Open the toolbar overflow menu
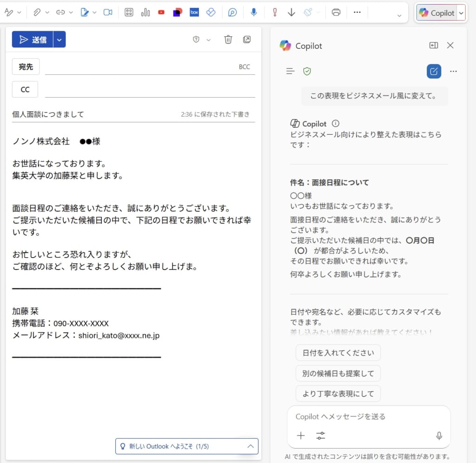The image size is (476, 463). click(x=357, y=13)
